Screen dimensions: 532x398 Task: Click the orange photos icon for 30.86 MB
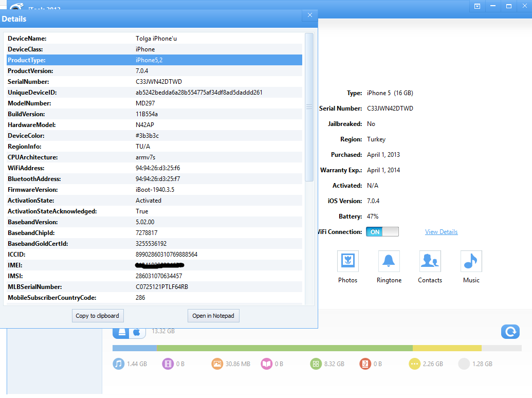tap(217, 364)
